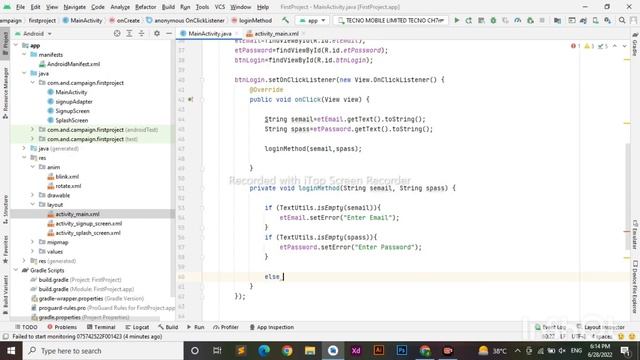Expand the drawable folder
This screenshot has width=640, height=360.
33,195
